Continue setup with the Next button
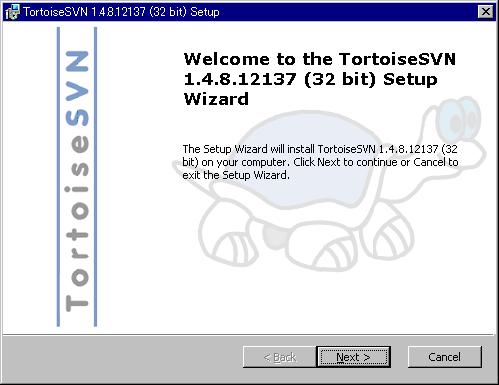This screenshot has width=499, height=385. pyautogui.click(x=353, y=357)
